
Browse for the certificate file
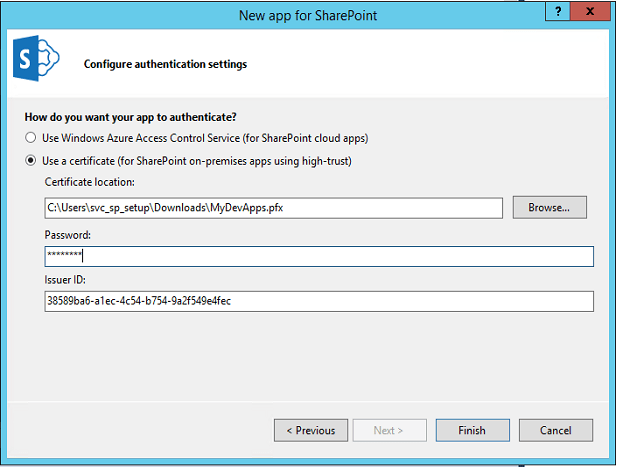549,207
